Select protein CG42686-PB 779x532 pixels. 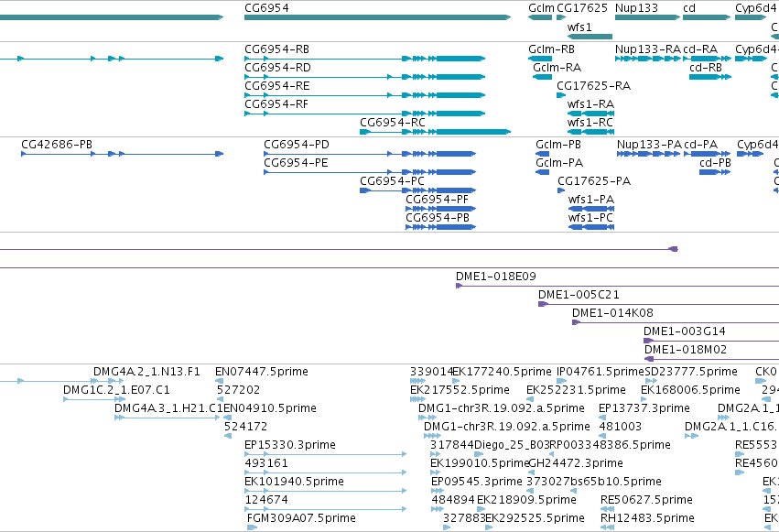(123, 154)
